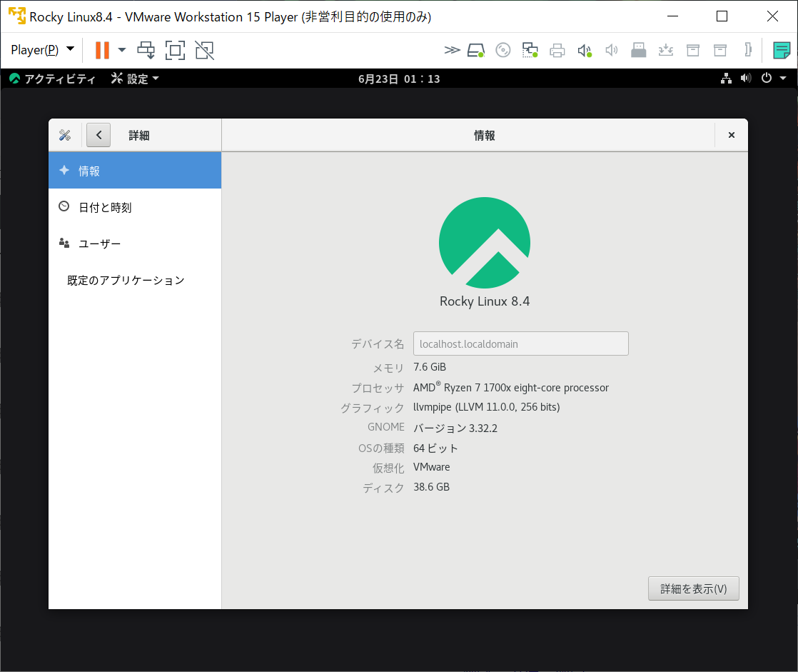Click the GNOME top bar volume icon
This screenshot has height=672, width=798.
746,79
